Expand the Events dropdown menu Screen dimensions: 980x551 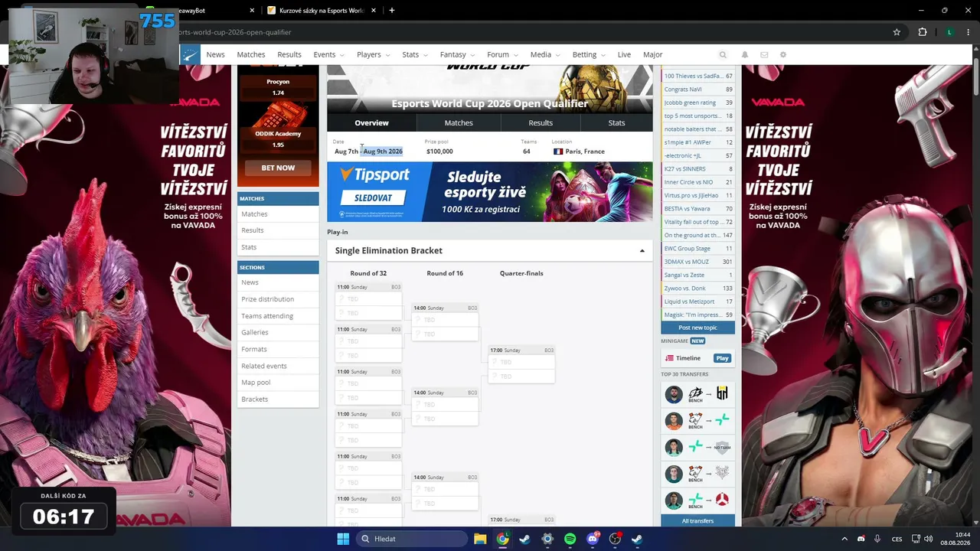coord(328,55)
